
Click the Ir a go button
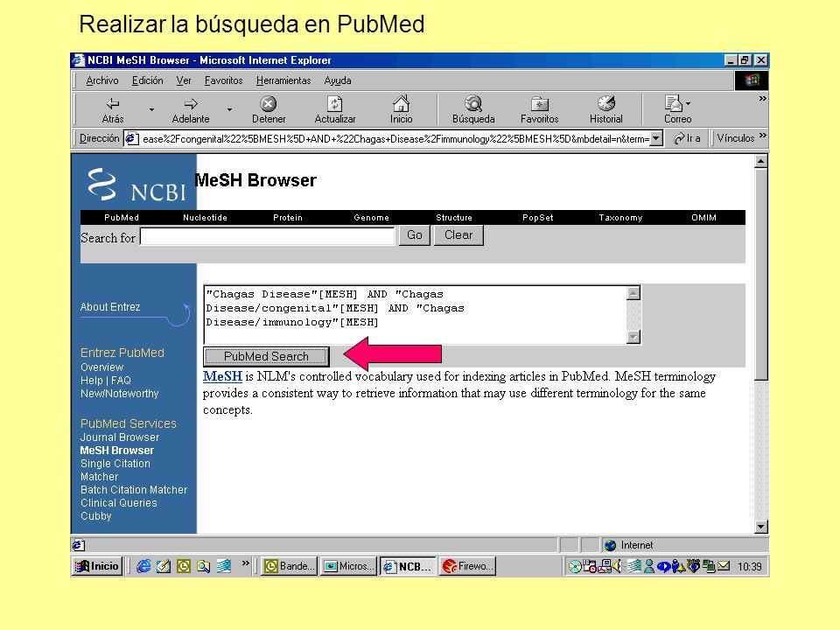click(x=688, y=138)
